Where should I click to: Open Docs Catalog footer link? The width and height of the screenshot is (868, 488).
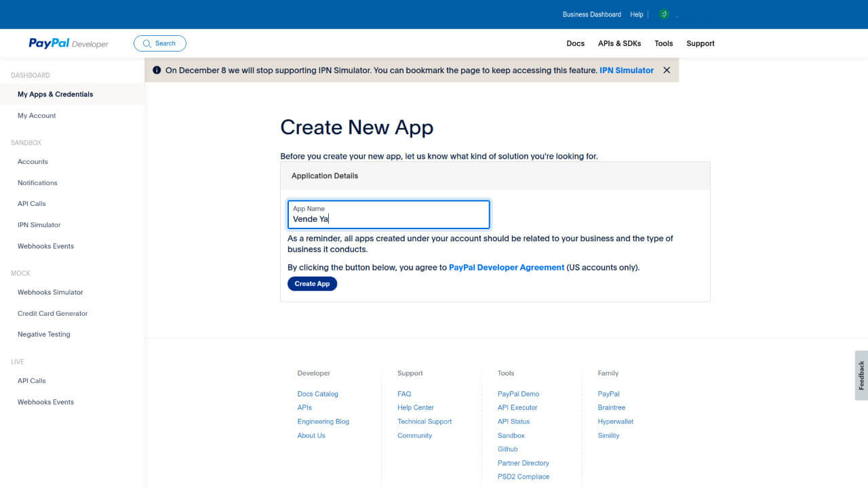[317, 394]
